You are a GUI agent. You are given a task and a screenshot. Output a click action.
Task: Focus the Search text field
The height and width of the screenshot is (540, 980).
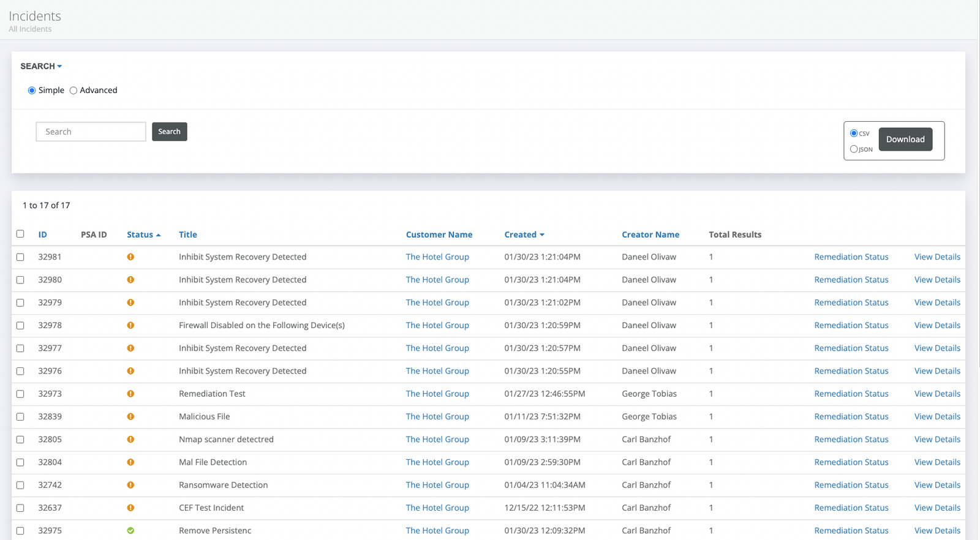coord(91,132)
